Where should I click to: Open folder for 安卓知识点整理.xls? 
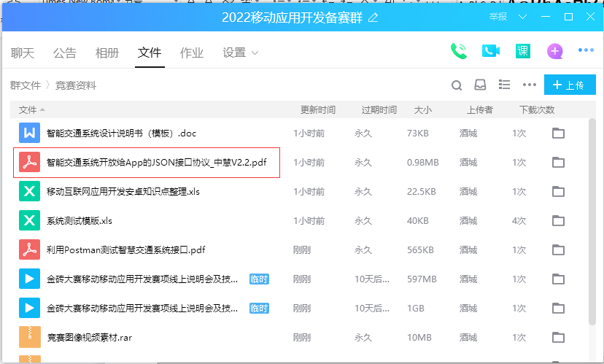tap(558, 191)
